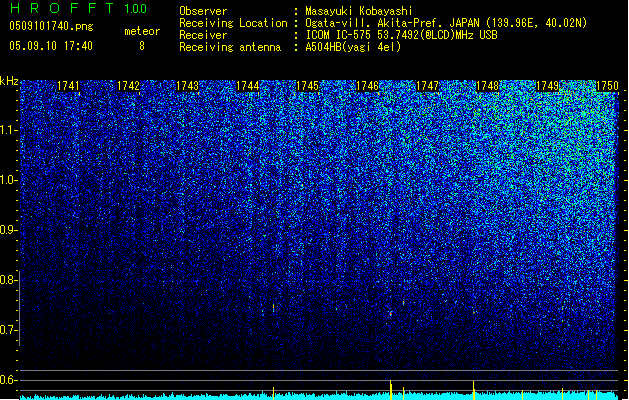Click the 0.7 frequency axis label
This screenshot has width=629, height=400.
click(8, 330)
